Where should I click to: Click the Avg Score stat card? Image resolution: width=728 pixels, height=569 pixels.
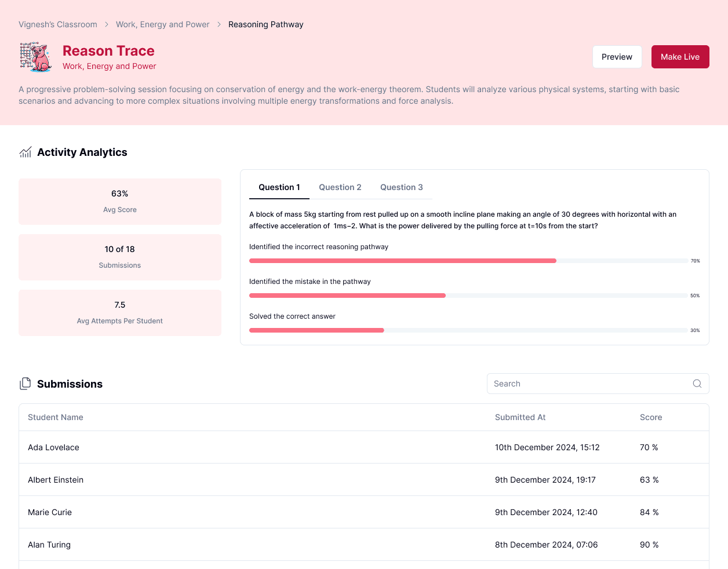120,202
